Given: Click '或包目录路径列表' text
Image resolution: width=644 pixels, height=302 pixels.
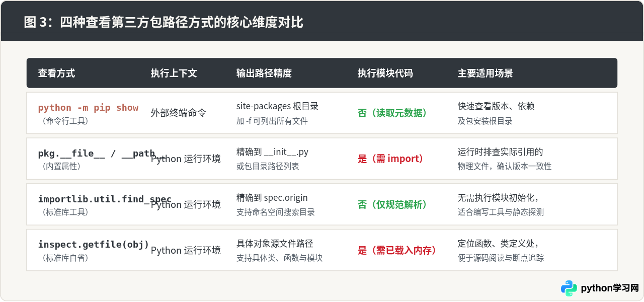Looking at the screenshot, I should point(268,166).
